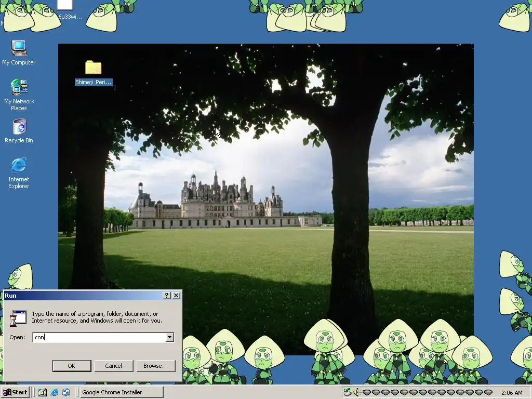This screenshot has height=399, width=532.
Task: Select the Shimeji_Peri... folder on the desktop
Action: pyautogui.click(x=94, y=73)
